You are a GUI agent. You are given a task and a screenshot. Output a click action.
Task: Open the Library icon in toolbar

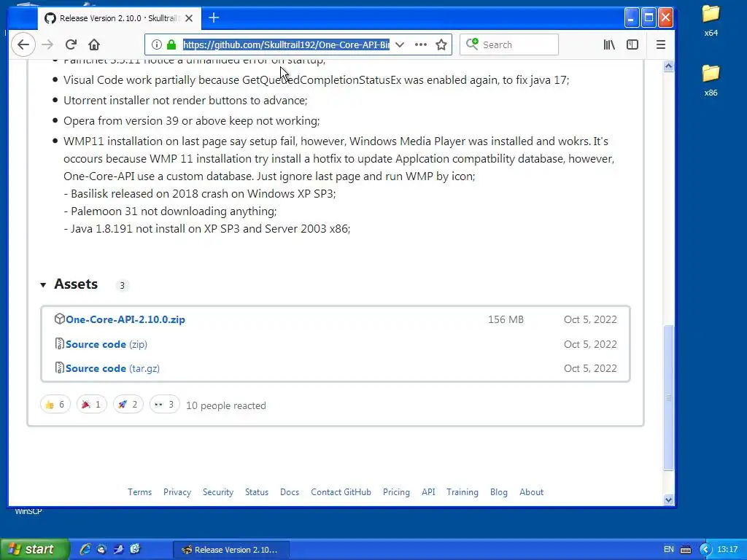coord(609,44)
